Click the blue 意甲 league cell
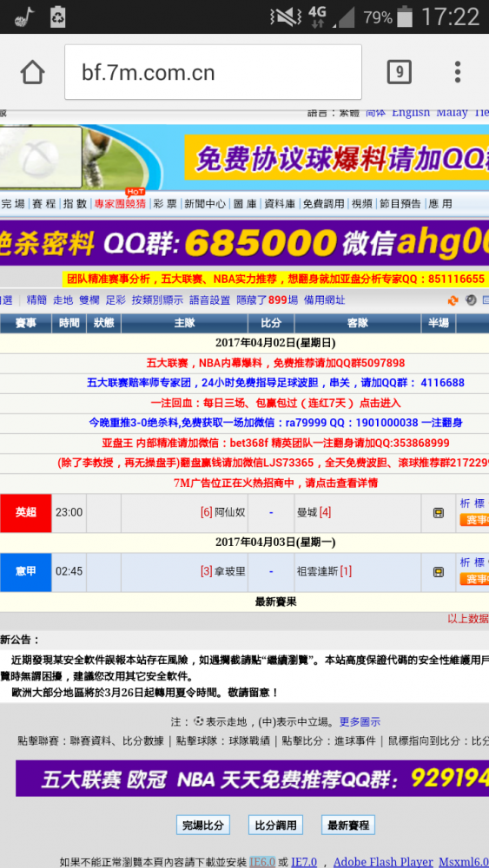Screen dimensions: 489x868 (25, 572)
